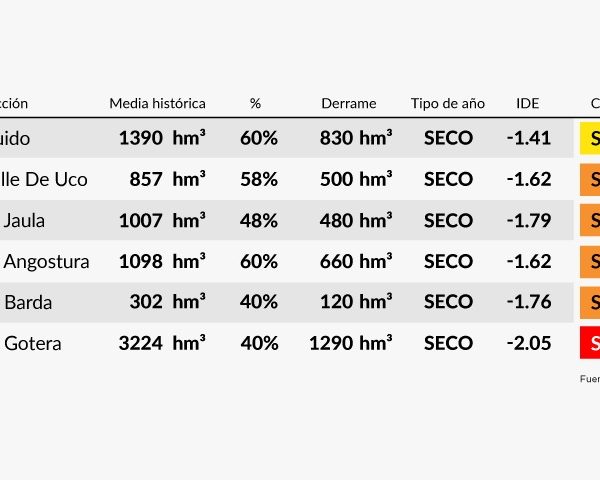Click the "Jaula" row label
The width and height of the screenshot is (600, 480).
coord(26,220)
